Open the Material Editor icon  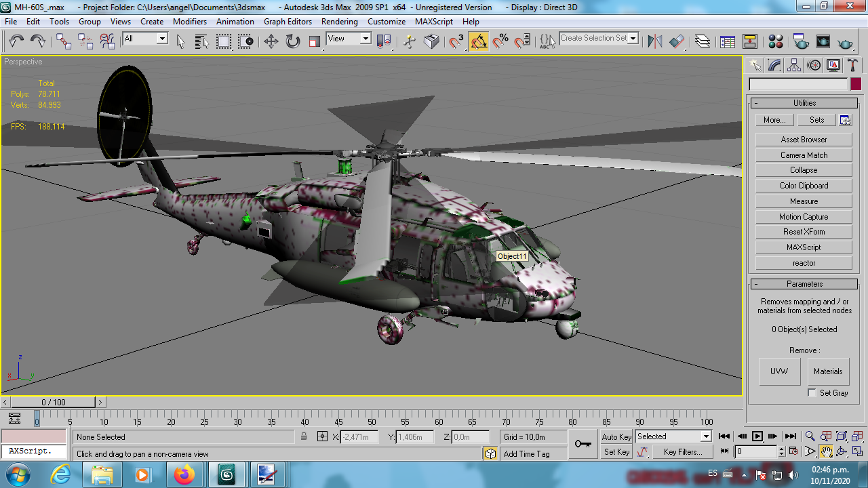click(776, 41)
